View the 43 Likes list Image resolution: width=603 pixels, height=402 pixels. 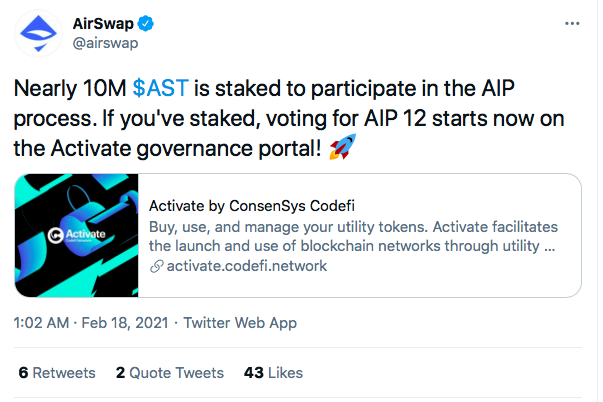tap(273, 373)
